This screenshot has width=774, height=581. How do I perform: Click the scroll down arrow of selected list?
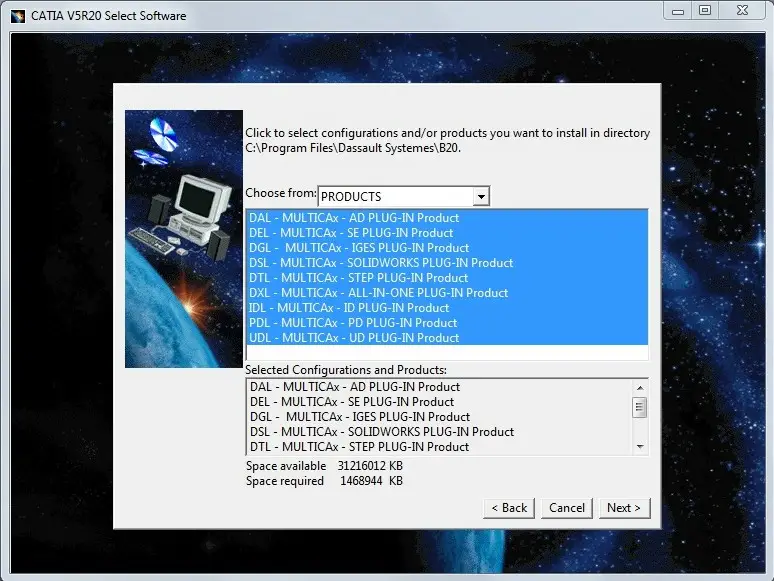click(640, 447)
